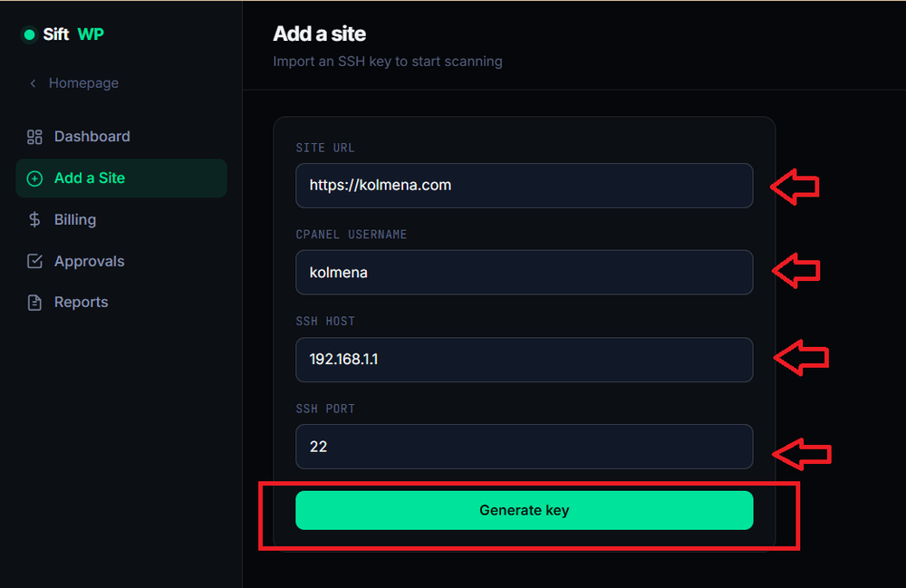
Task: Focus the Site URL input field
Action: click(524, 186)
